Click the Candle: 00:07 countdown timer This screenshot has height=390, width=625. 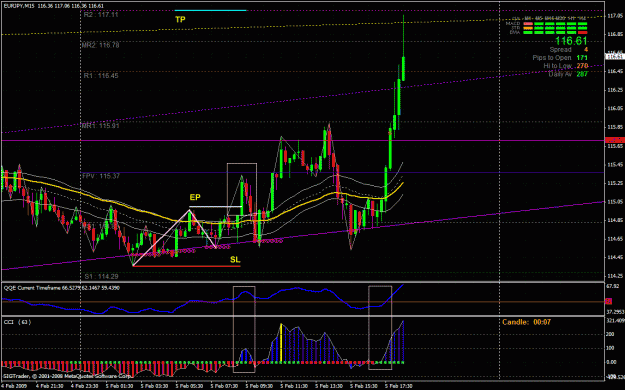[x=526, y=322]
